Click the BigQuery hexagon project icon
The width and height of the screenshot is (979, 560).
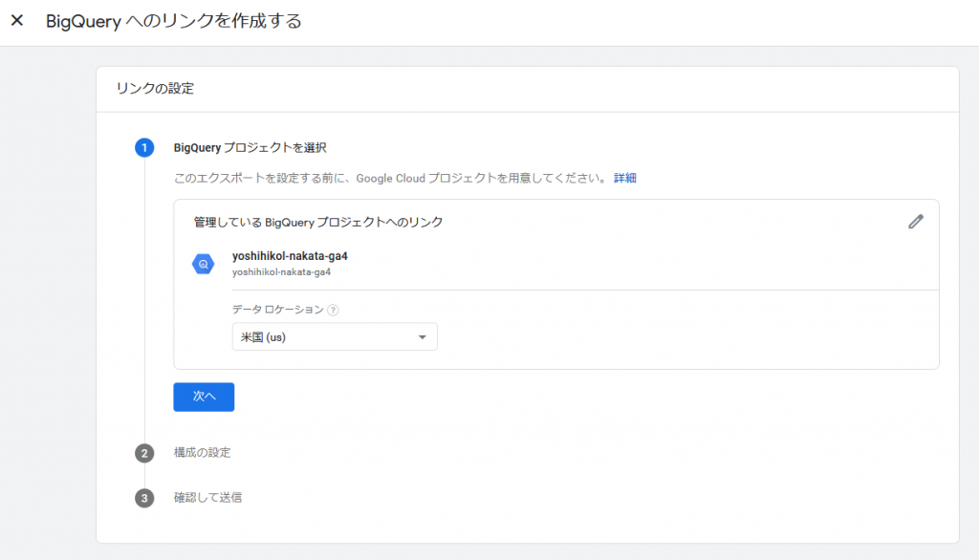click(203, 264)
